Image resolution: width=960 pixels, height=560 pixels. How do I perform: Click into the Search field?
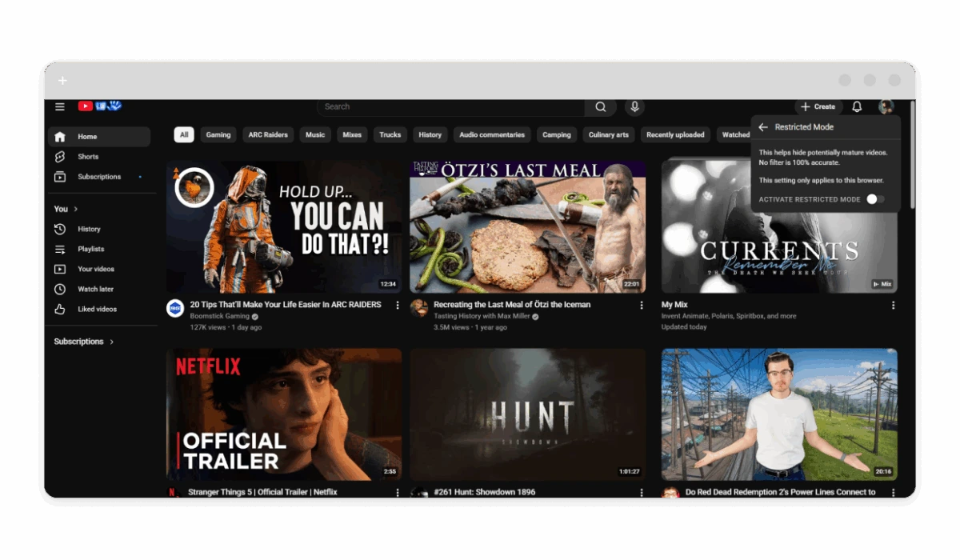(x=452, y=106)
